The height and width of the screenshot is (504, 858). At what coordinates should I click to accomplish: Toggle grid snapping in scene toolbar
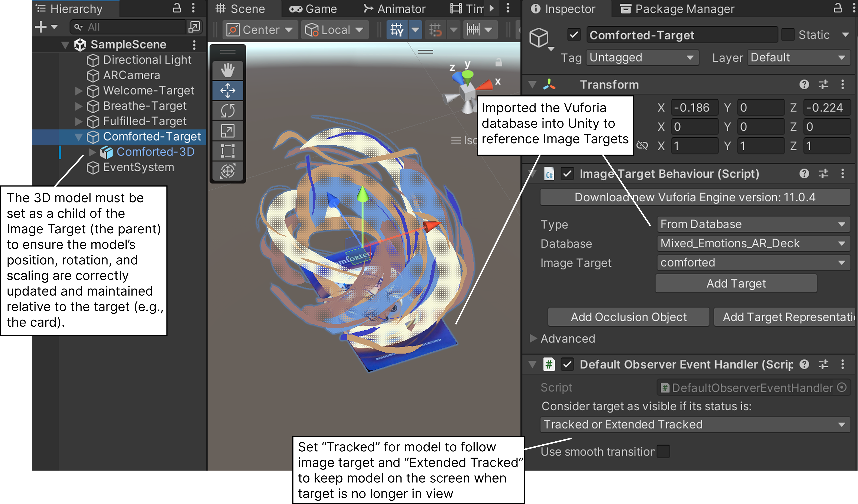click(397, 30)
